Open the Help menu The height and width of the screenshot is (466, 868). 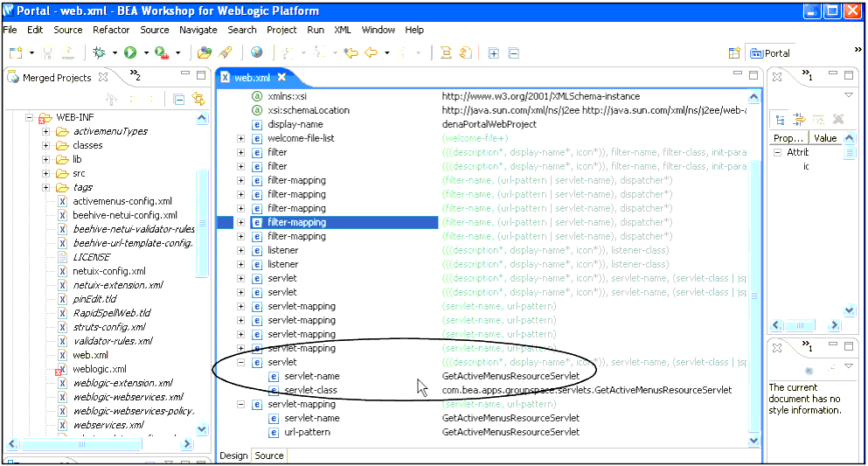[x=414, y=30]
